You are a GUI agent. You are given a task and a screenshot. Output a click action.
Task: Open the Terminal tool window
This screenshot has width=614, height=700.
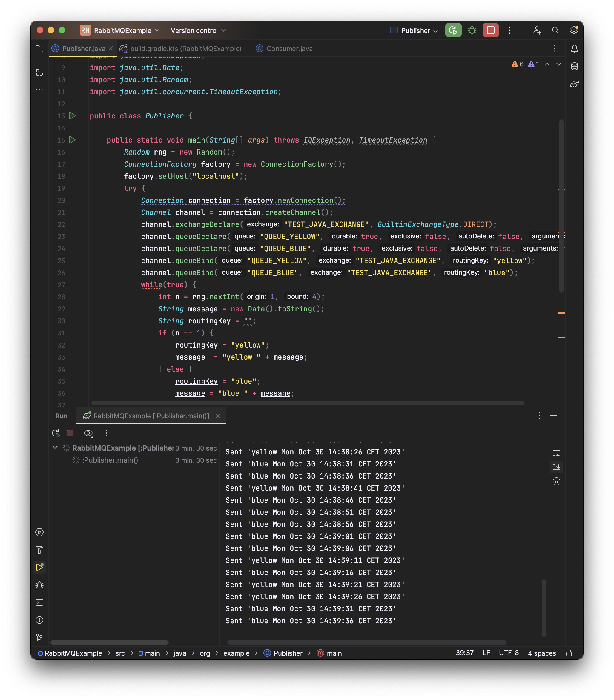(39, 602)
